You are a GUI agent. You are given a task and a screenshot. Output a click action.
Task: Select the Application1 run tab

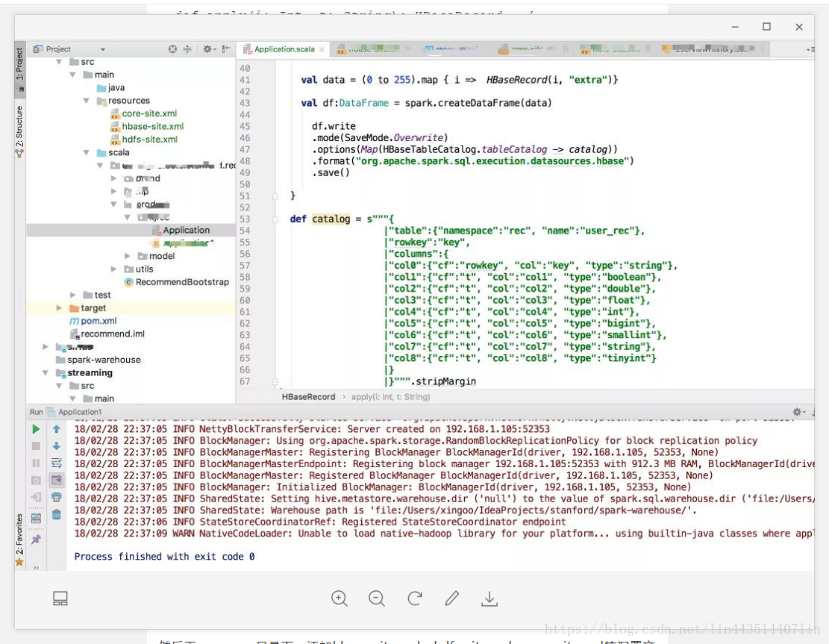[x=79, y=412]
